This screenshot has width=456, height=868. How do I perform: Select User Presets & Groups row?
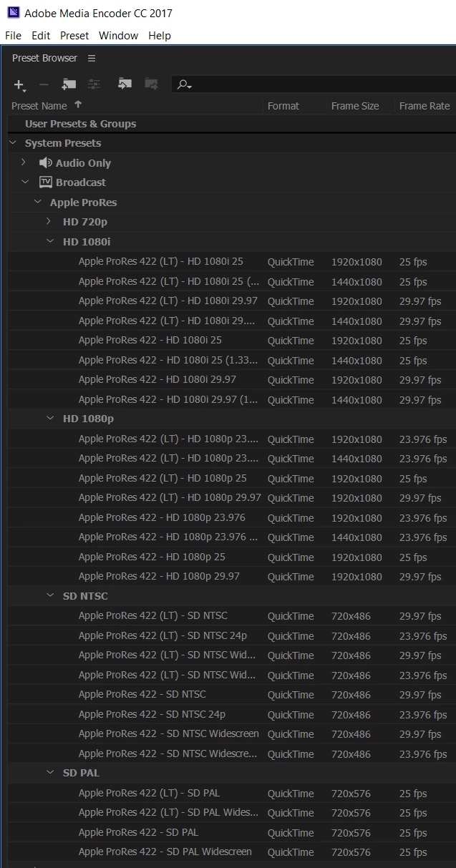pos(231,124)
